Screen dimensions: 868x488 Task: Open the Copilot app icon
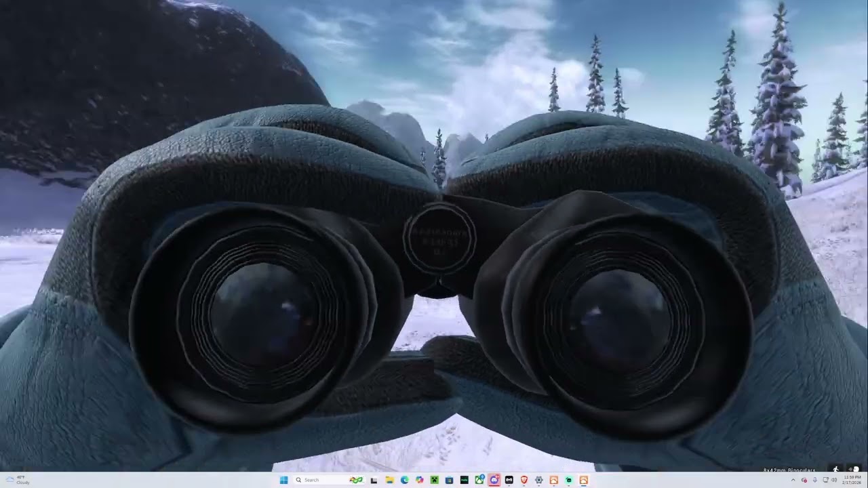(419, 480)
